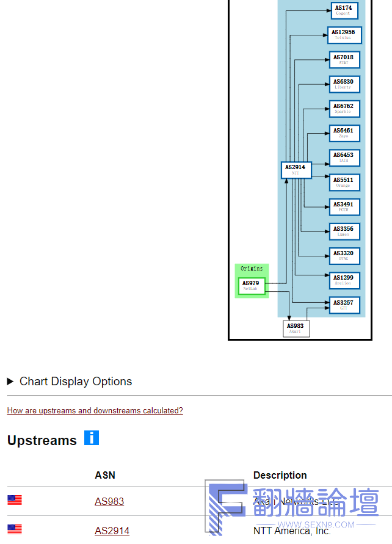Image resolution: width=392 pixels, height=544 pixels.
Task: Select the AS2914 NTT graph node
Action: click(296, 170)
